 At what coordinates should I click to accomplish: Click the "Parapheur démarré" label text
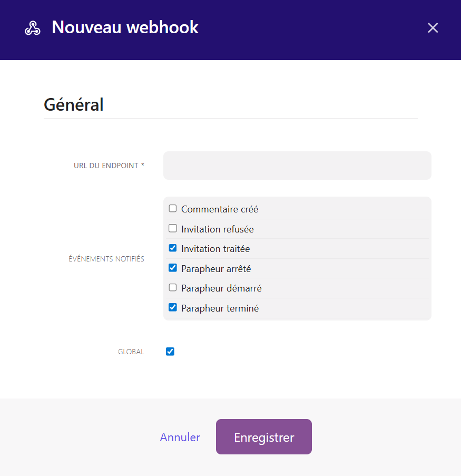pos(221,288)
